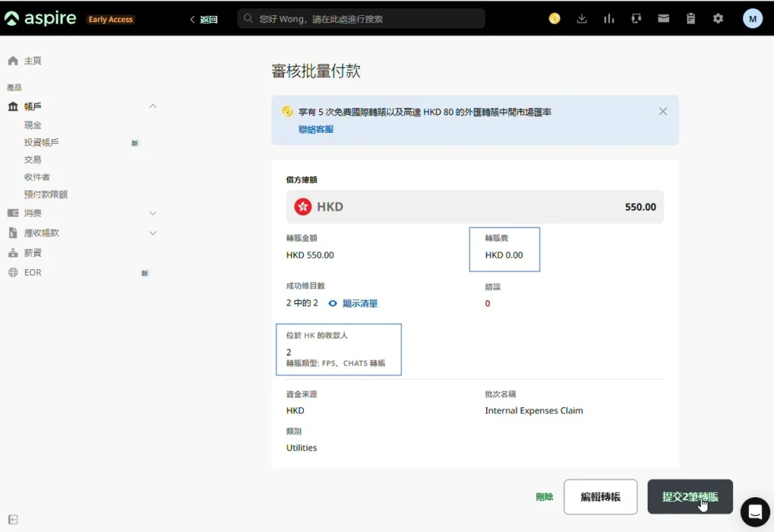
Task: Open 投資帳戶 in the sidebar
Action: pos(42,143)
